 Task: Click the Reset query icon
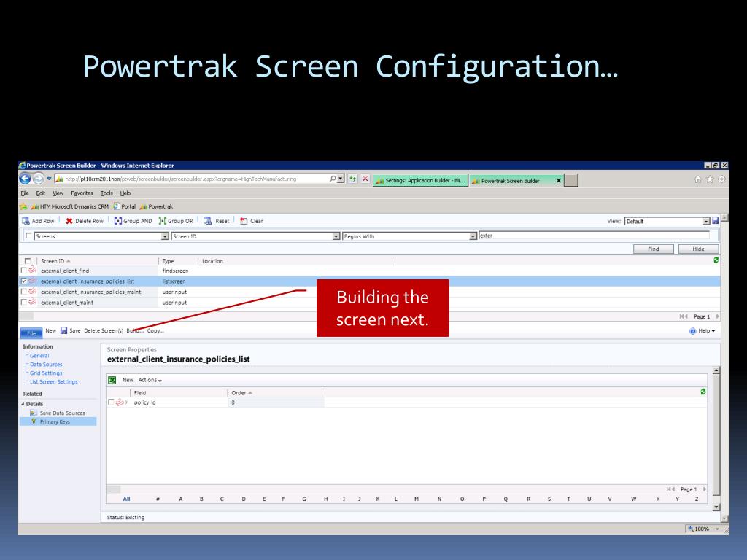[x=207, y=221]
